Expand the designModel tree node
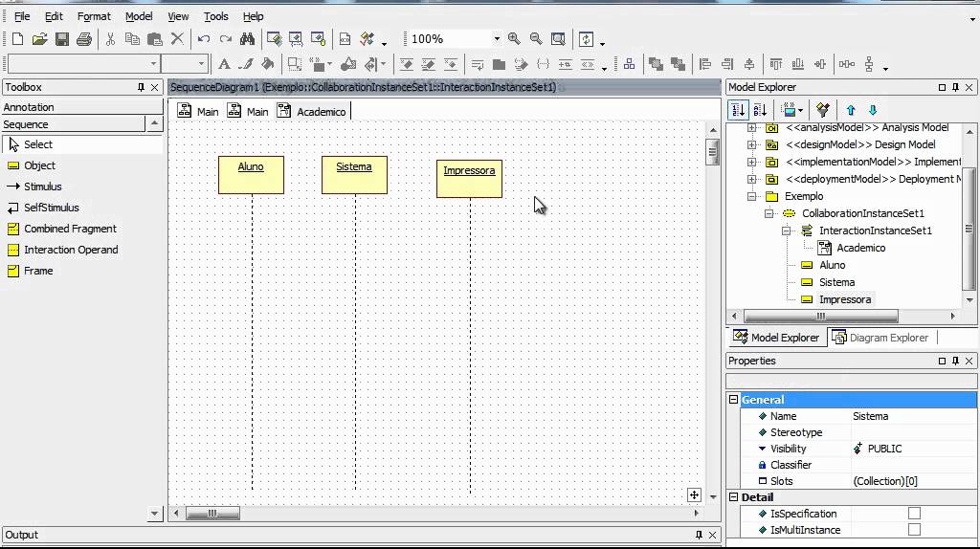 pos(752,144)
